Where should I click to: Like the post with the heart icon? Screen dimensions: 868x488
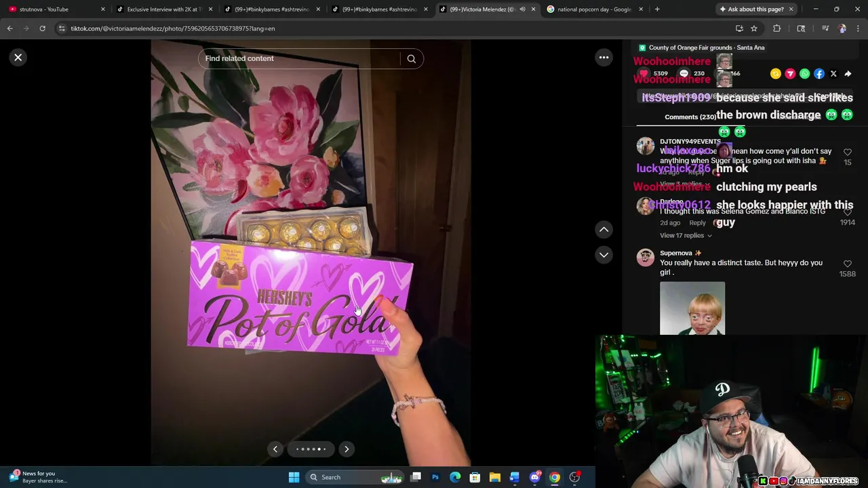coord(644,73)
